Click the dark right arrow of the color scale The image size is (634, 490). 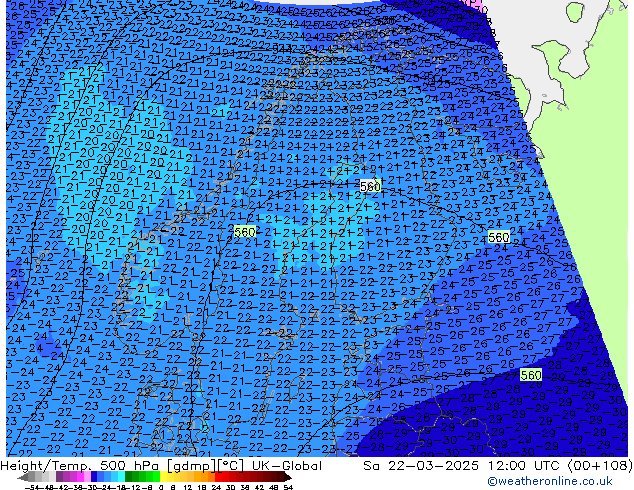click(288, 477)
